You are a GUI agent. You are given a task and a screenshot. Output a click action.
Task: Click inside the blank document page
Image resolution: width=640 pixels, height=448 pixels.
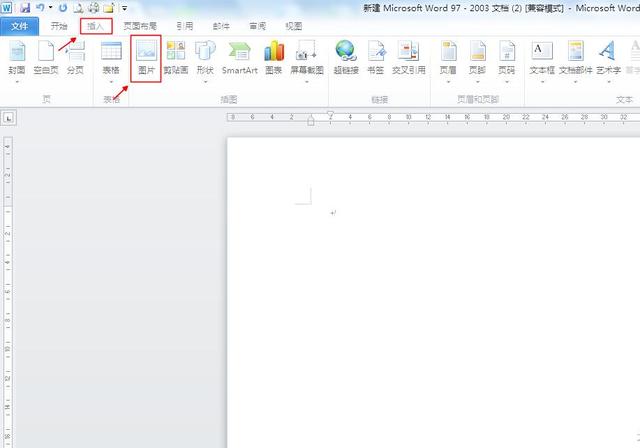433,292
